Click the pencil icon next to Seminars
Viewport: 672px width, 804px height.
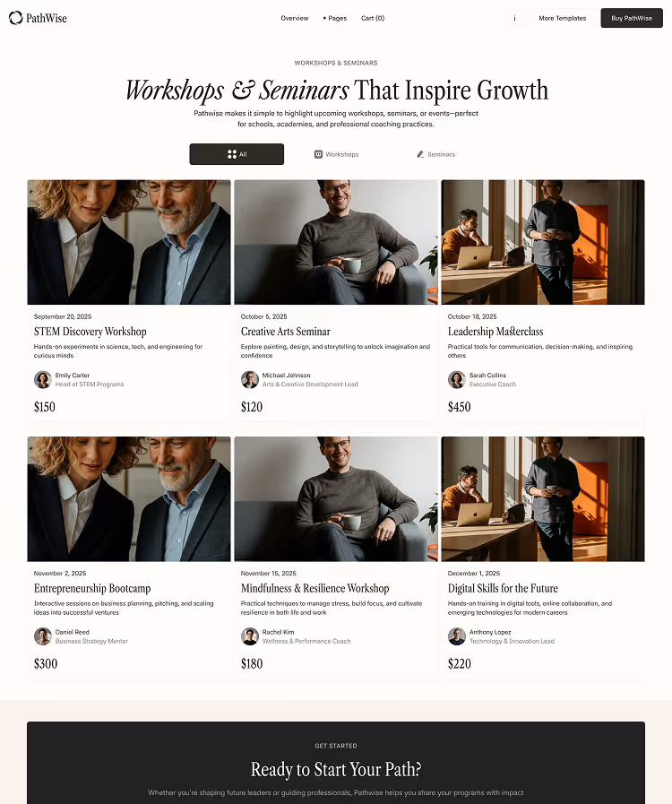(420, 154)
